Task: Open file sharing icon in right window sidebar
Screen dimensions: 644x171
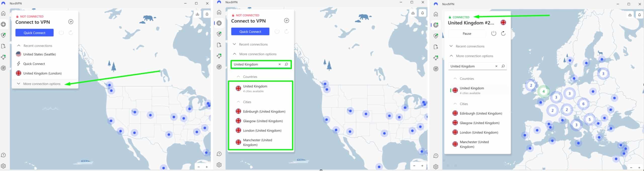Action: pyautogui.click(x=436, y=47)
